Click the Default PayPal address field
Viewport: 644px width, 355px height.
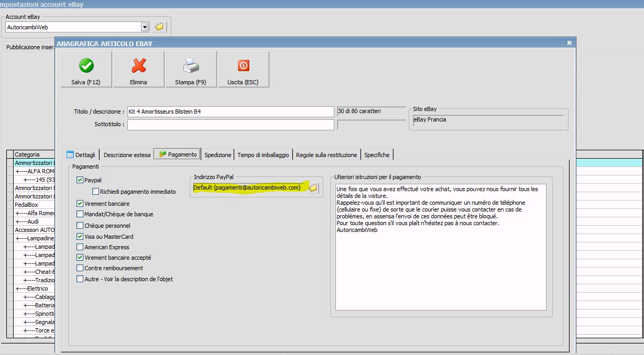[x=249, y=187]
